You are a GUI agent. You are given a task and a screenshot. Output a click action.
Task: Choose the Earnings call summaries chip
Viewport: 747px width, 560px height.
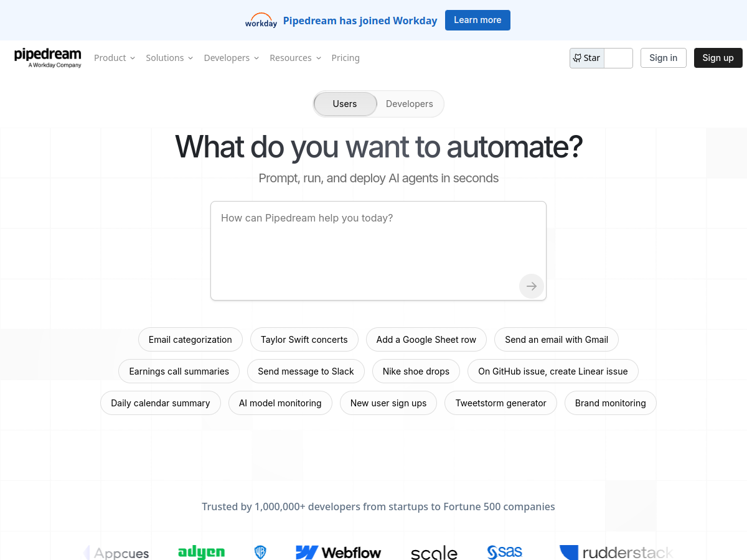tap(179, 371)
